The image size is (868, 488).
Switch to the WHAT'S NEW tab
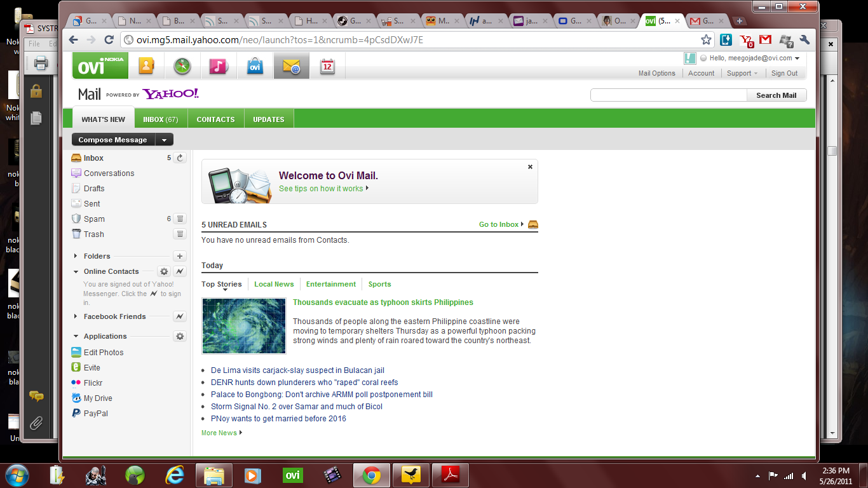[103, 119]
